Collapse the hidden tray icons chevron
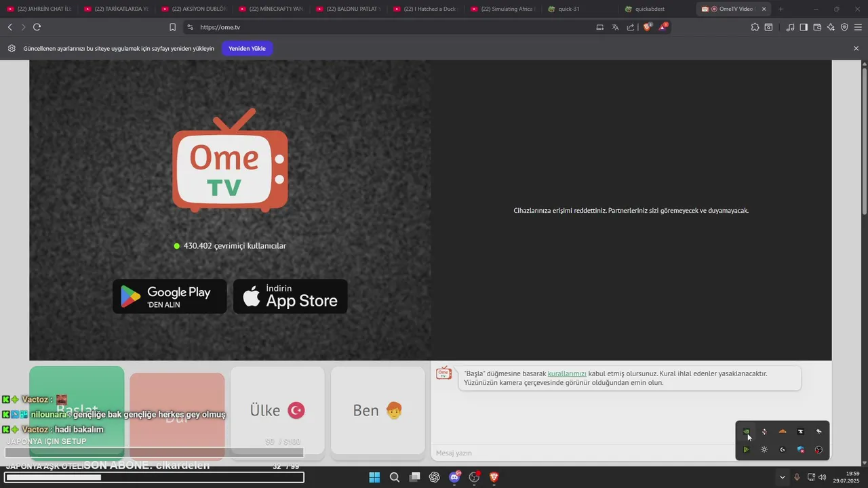The image size is (868, 488). click(783, 477)
